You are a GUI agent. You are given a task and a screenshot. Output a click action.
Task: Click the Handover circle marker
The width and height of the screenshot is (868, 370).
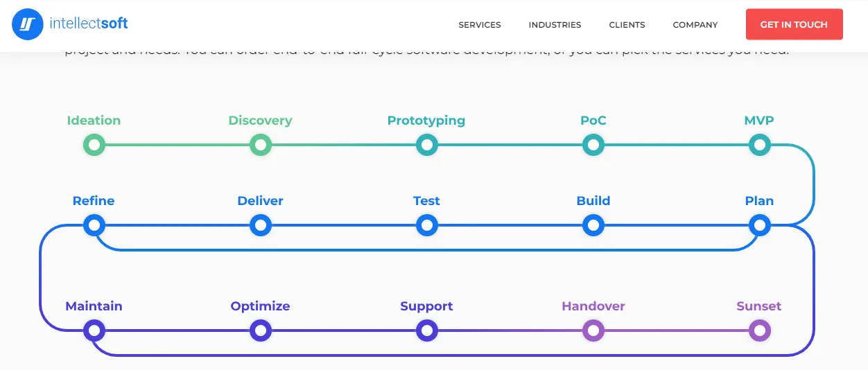593,331
